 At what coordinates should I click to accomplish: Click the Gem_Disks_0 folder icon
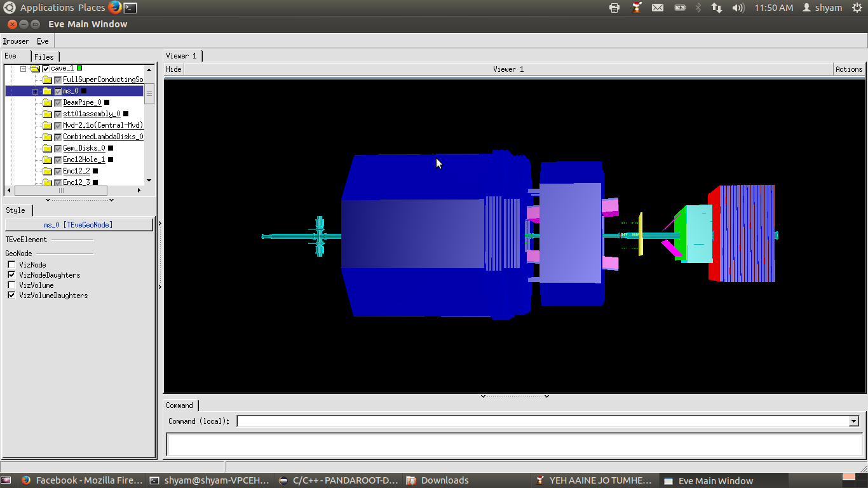coord(47,148)
